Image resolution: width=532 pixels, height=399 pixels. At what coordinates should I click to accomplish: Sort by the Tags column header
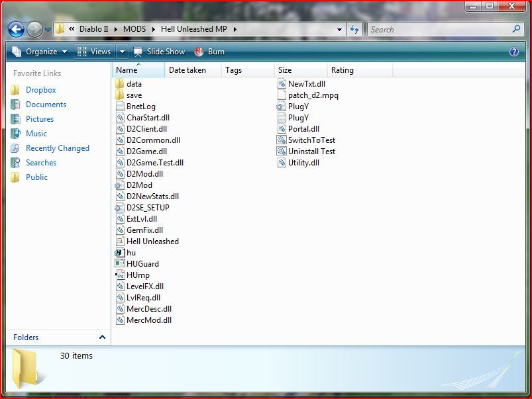(x=247, y=70)
